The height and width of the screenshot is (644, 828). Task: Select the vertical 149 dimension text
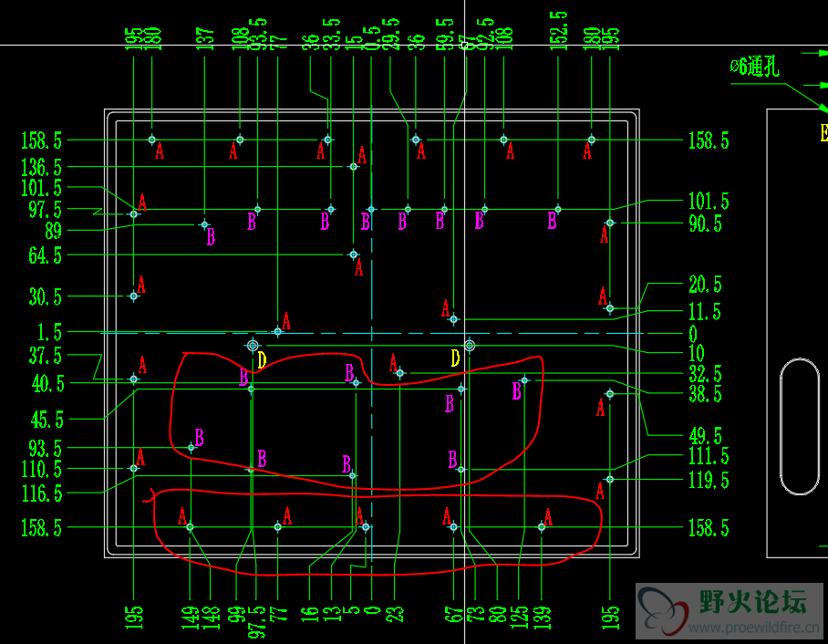(190, 618)
